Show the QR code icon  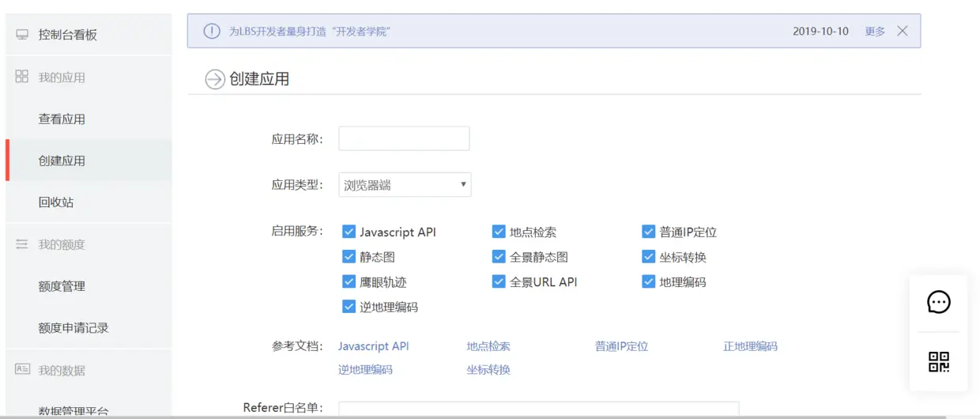tap(939, 362)
